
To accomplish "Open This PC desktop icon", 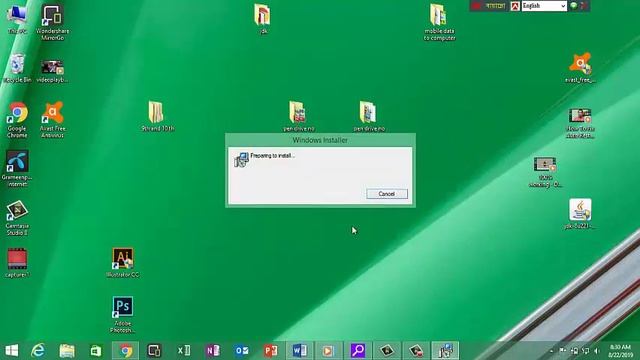I will point(17,19).
